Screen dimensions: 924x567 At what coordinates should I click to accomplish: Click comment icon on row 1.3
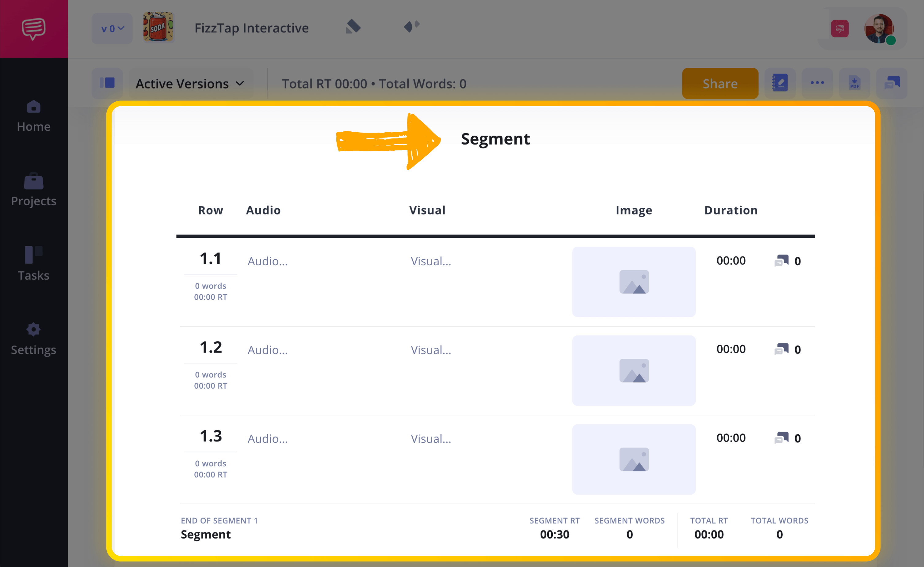(x=782, y=438)
